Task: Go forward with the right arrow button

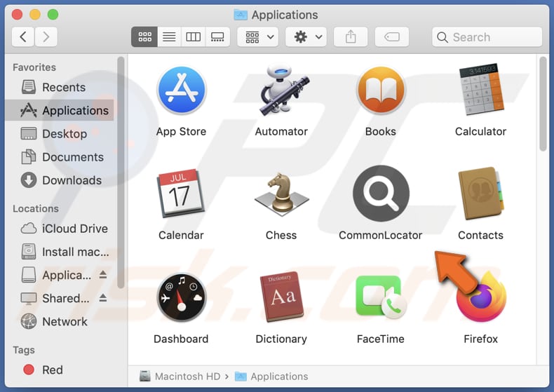Action: tap(46, 36)
